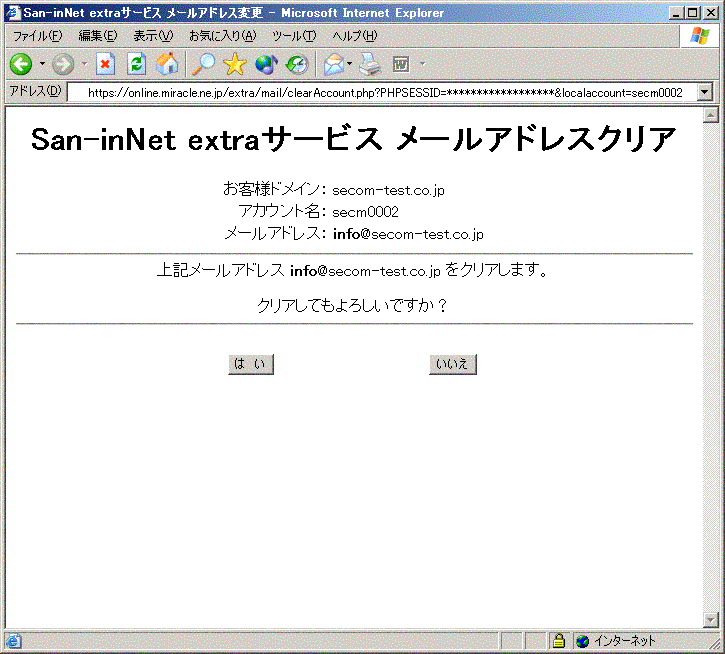
Task: Expand the address bar dropdown list
Action: 706,92
